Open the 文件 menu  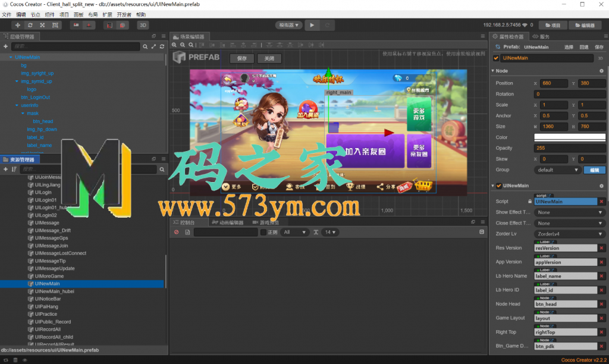tap(7, 15)
